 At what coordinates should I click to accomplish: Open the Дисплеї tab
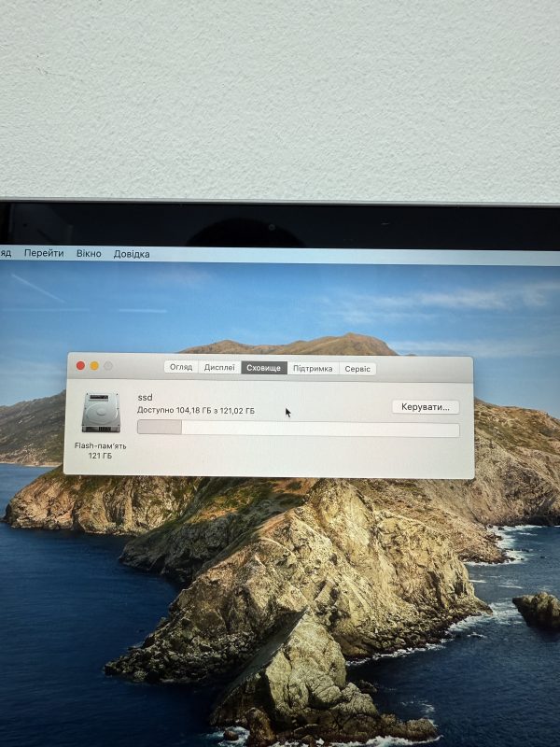pyautogui.click(x=219, y=367)
